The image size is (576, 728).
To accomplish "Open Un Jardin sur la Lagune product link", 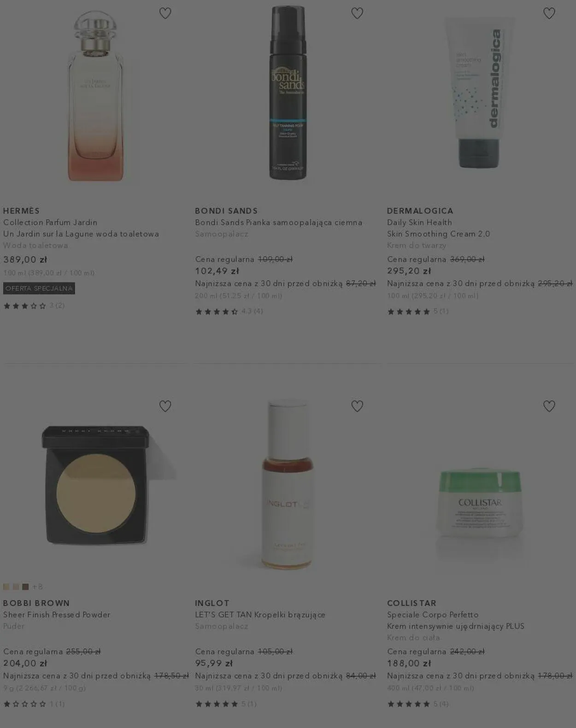I will click(x=81, y=234).
